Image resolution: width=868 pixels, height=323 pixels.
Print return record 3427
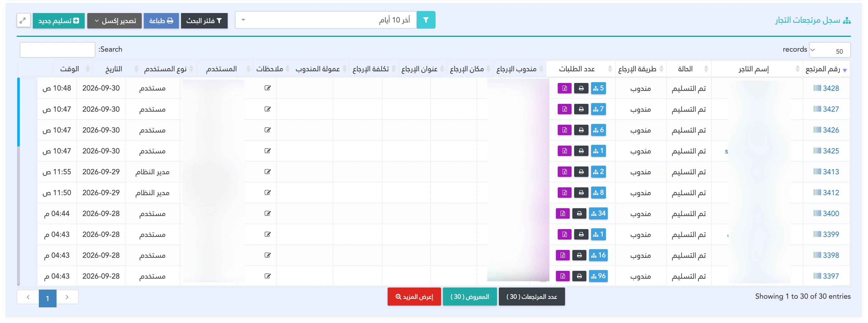(581, 109)
